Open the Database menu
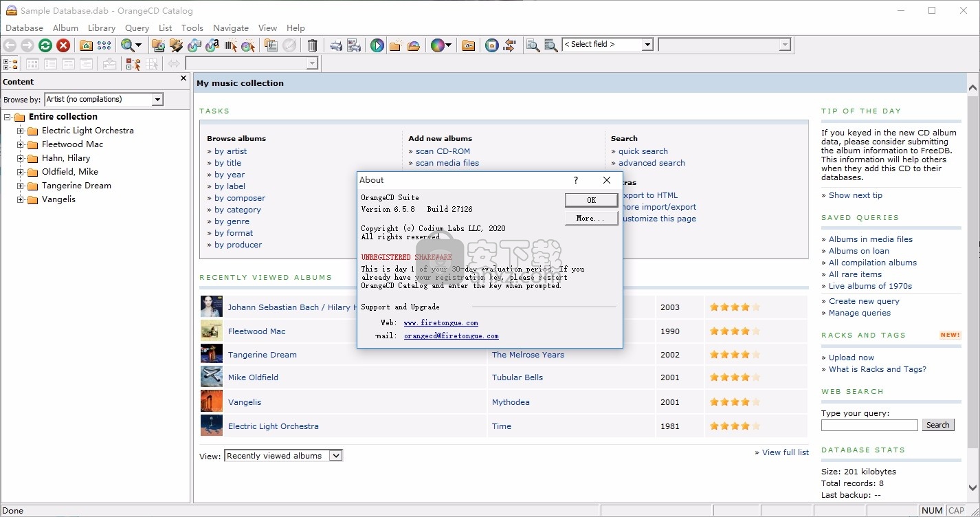The width and height of the screenshot is (980, 517). [24, 28]
